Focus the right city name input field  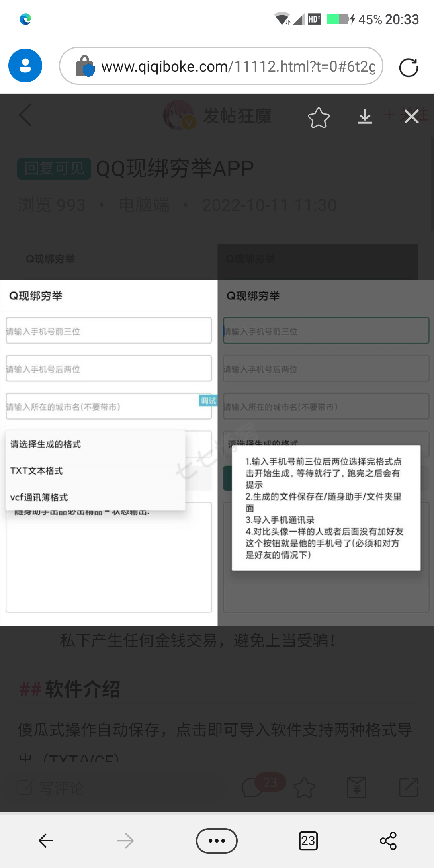[x=326, y=406]
